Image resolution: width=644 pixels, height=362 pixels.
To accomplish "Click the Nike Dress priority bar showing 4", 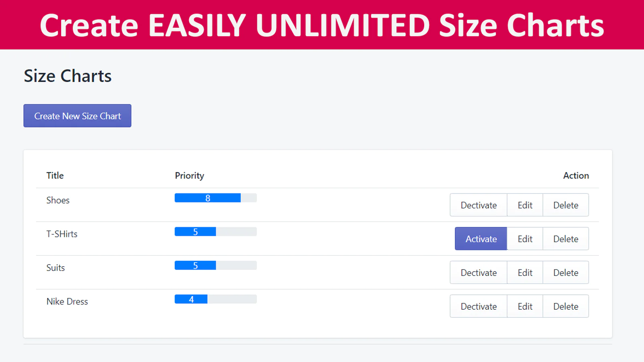I will (216, 299).
